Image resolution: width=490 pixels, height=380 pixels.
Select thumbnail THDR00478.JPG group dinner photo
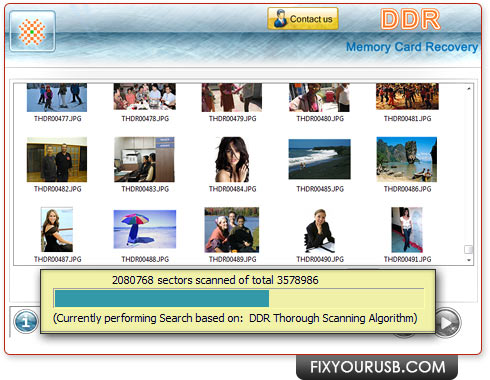[x=145, y=97]
